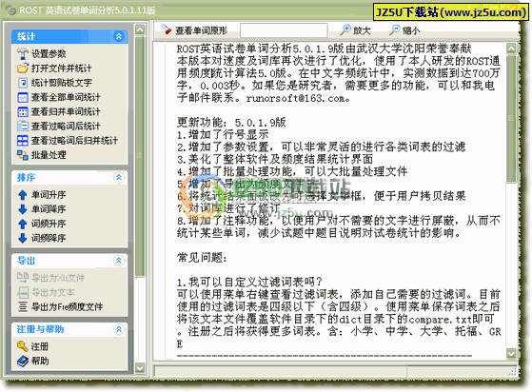The image size is (532, 392).
Task: Click the text 更新功能: 5.0.1.9版
Action: tap(231, 122)
